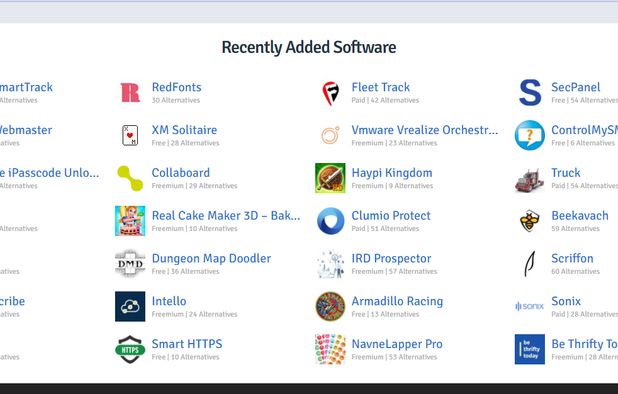Image resolution: width=618 pixels, height=394 pixels.
Task: Open the Scriffon link
Action: [x=572, y=258]
